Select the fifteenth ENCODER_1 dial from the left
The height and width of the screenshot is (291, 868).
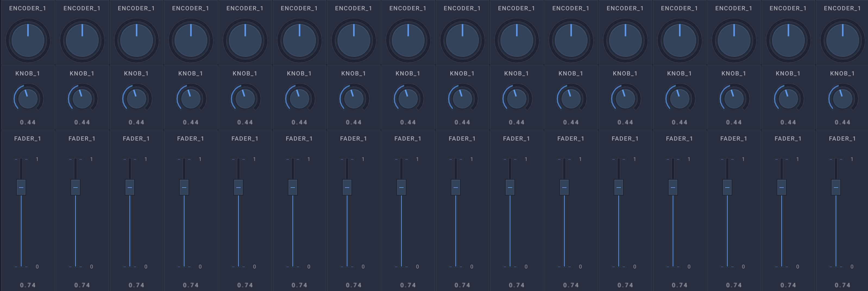click(x=788, y=40)
